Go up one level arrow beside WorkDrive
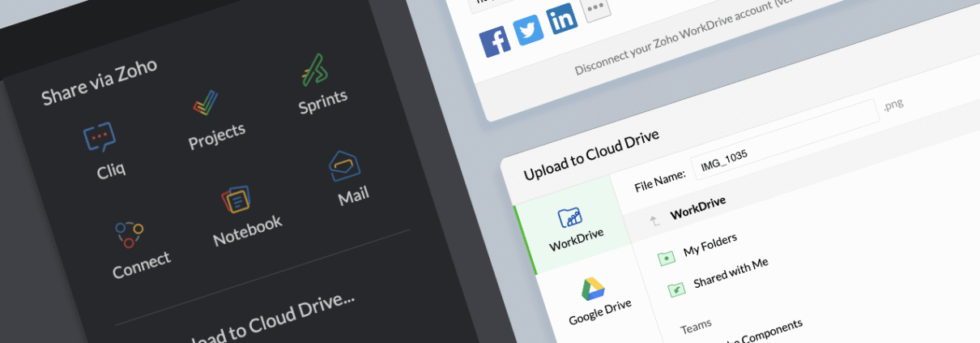 [x=655, y=219]
